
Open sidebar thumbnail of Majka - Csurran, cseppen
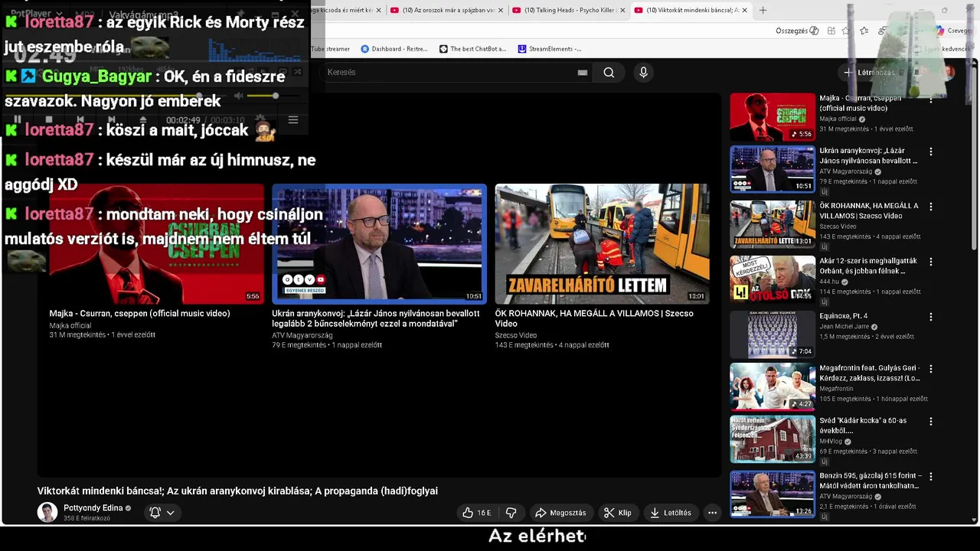(x=773, y=117)
